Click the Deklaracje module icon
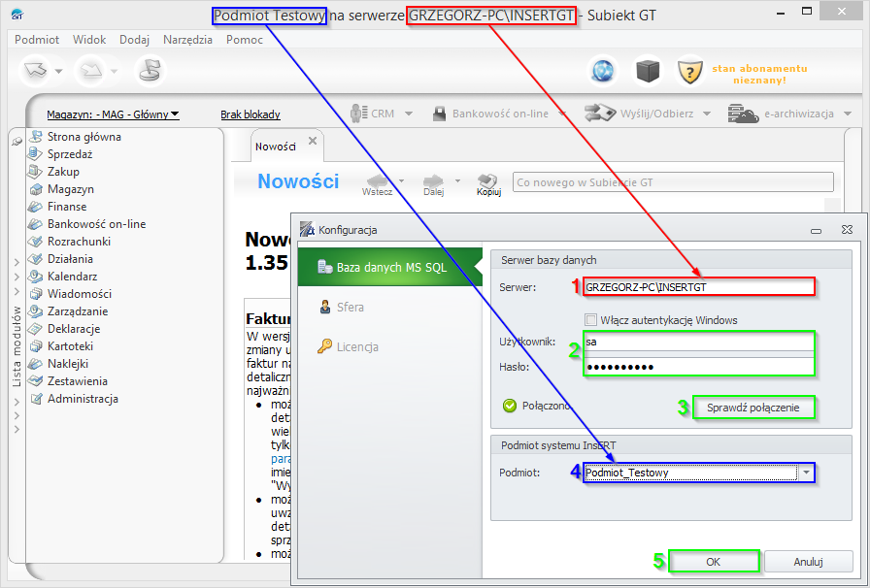 point(36,329)
